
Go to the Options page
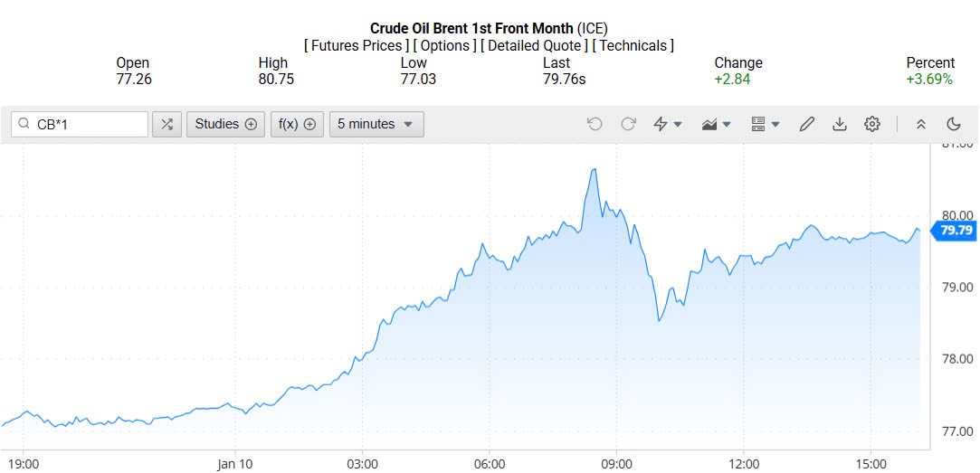[x=445, y=45]
